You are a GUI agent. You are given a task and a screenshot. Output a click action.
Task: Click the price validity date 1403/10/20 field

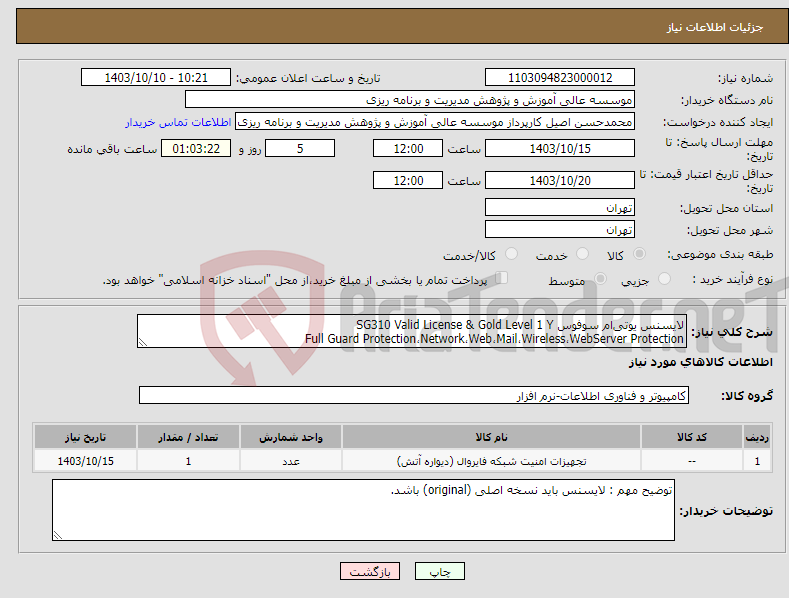pyautogui.click(x=560, y=180)
